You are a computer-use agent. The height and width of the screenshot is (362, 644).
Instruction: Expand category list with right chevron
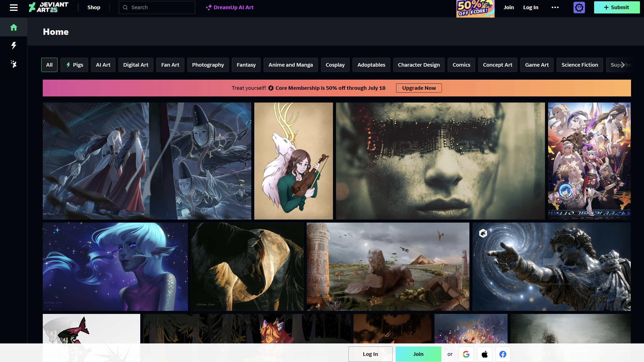click(x=622, y=65)
